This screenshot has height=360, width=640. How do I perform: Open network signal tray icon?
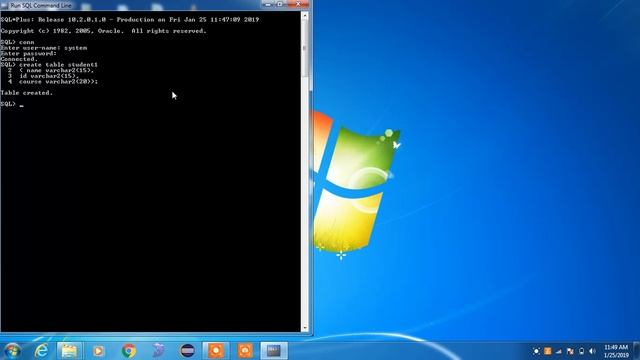[559, 351]
